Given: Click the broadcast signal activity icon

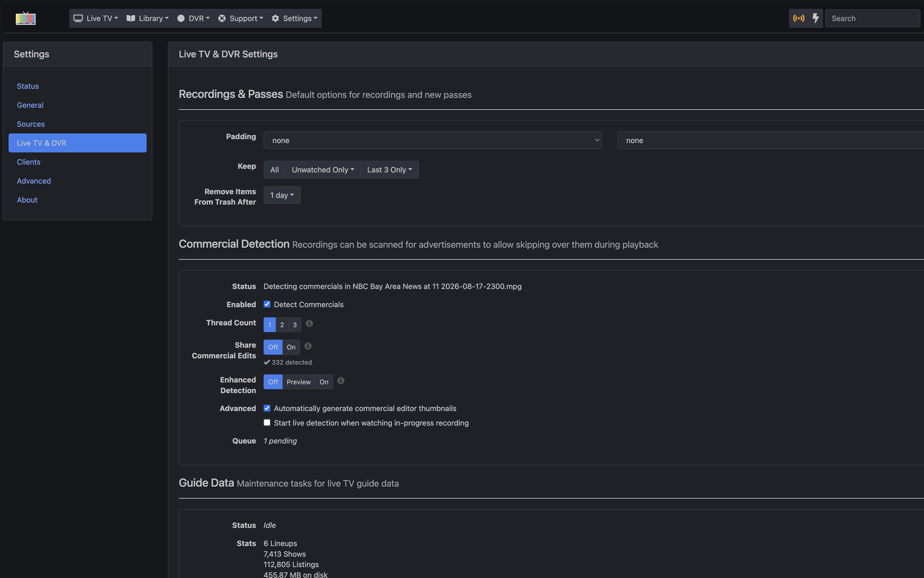Looking at the screenshot, I should [799, 18].
